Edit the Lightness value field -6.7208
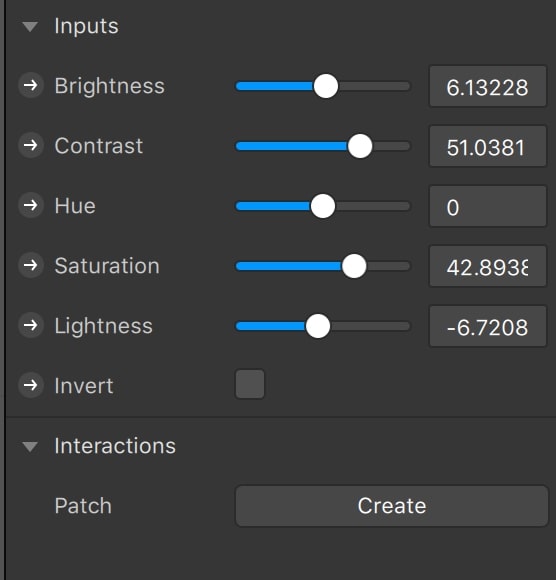This screenshot has width=556, height=580. pyautogui.click(x=488, y=326)
